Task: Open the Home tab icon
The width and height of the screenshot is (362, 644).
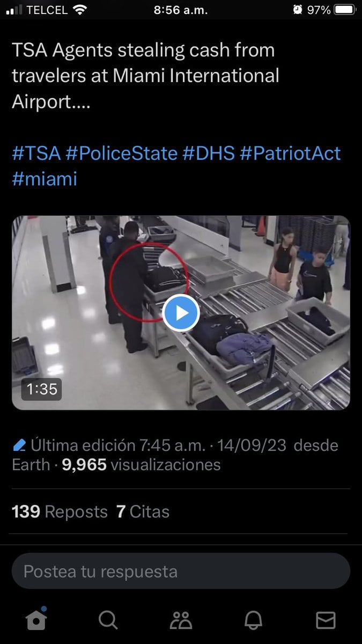Action: click(x=36, y=619)
